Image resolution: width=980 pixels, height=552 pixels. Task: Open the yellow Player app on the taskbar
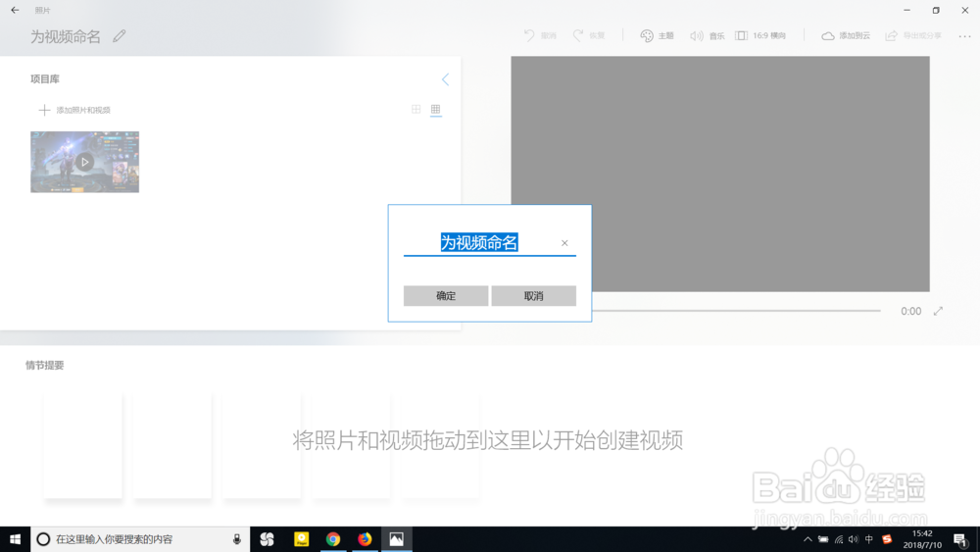click(x=301, y=539)
